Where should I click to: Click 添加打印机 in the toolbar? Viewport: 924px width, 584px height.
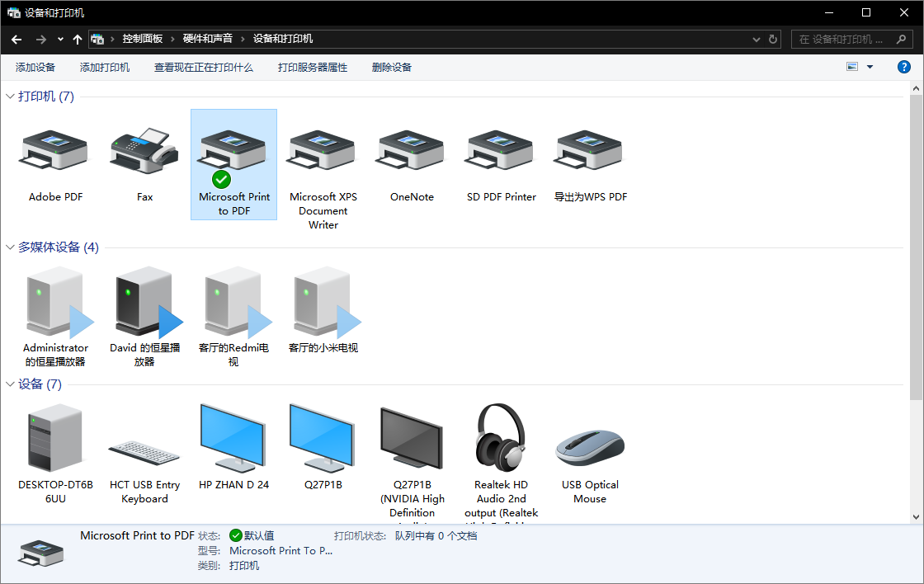tap(104, 67)
